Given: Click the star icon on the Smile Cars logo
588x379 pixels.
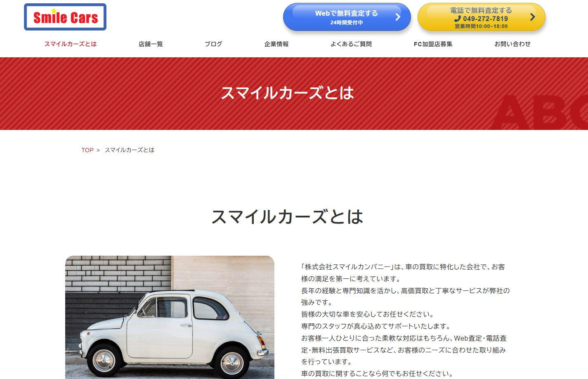Looking at the screenshot, I should 54,10.
